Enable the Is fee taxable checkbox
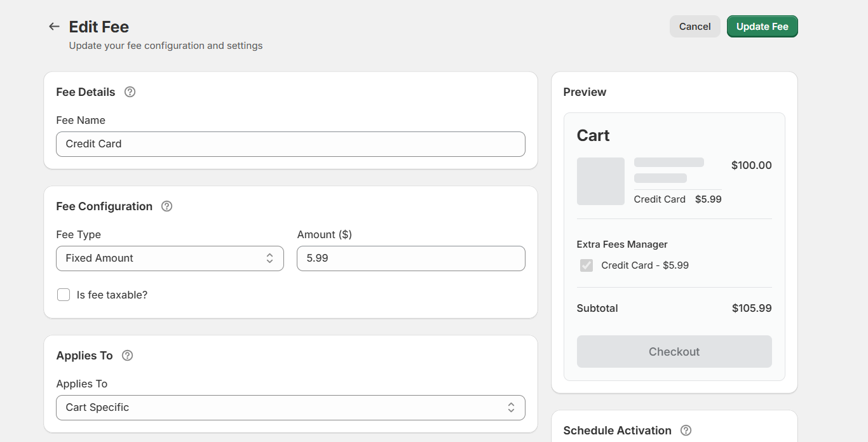Screen dimensions: 868x442 point(64,295)
